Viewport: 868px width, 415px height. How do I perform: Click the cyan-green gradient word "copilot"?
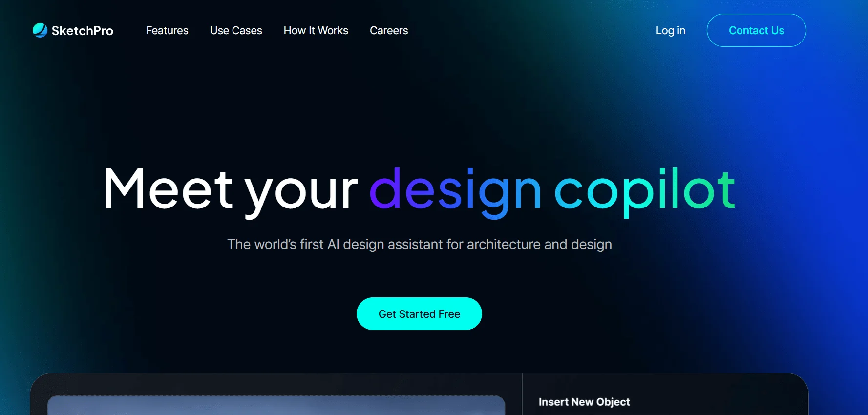pos(644,191)
